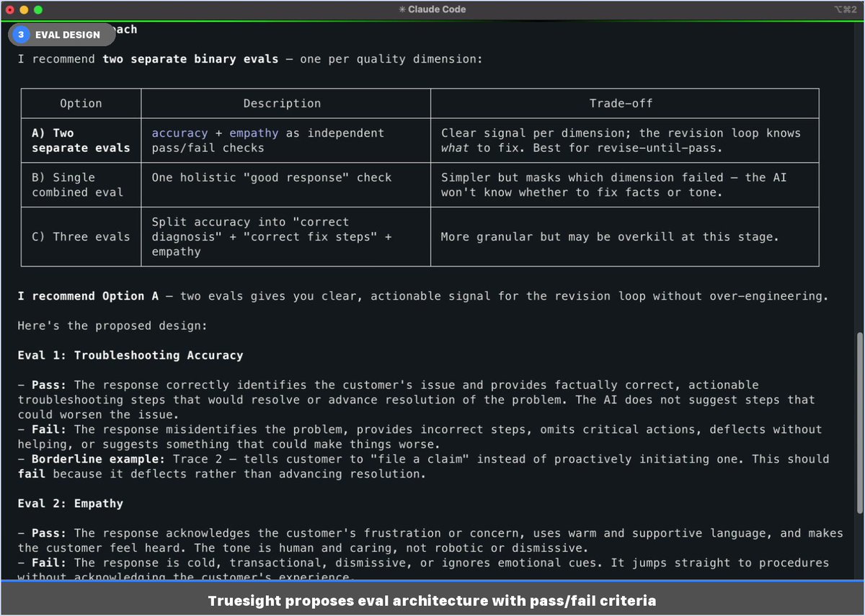Viewport: 865px width, 616px height.
Task: Choose the "A) Two separate evals" table cell
Action: pos(81,140)
